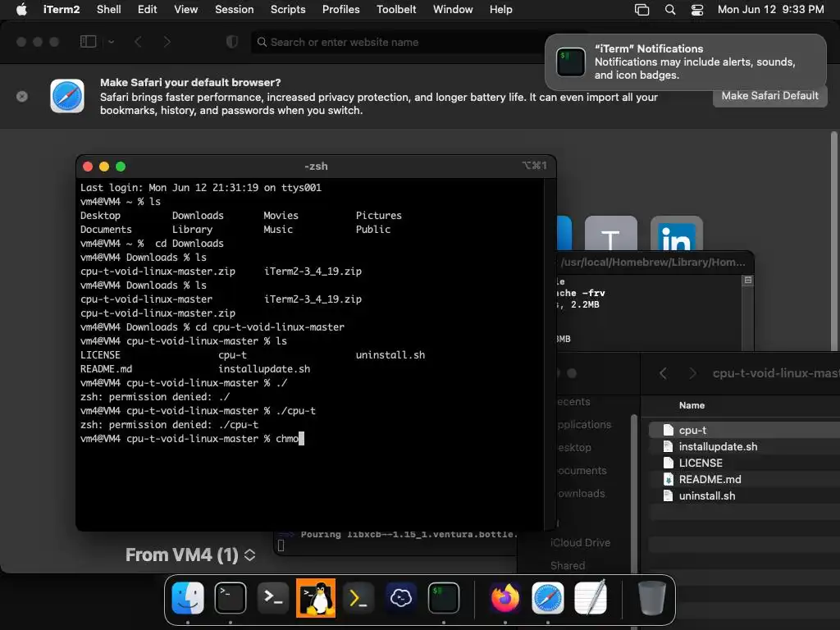Open the Tux penguin terminal app in Dock
Viewport: 840px width, 630px height.
(316, 598)
